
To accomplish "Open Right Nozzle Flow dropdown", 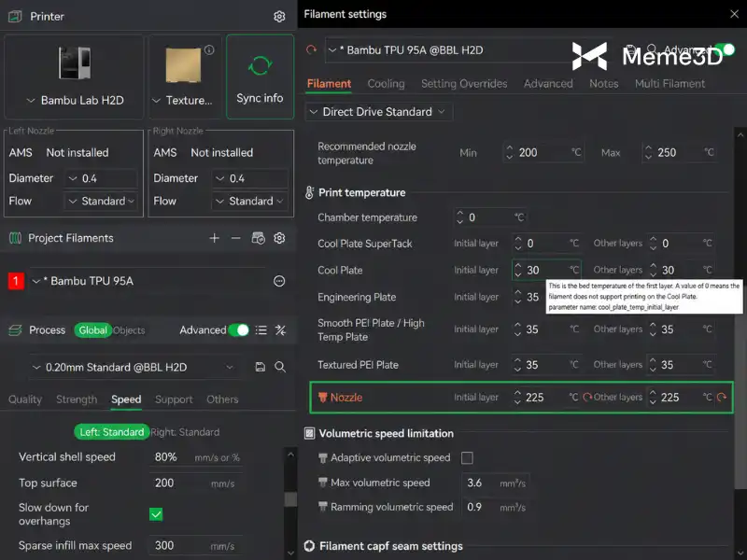I will point(249,201).
